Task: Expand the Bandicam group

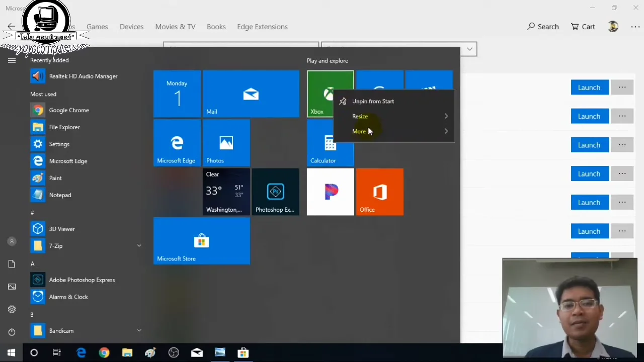Action: click(x=139, y=330)
